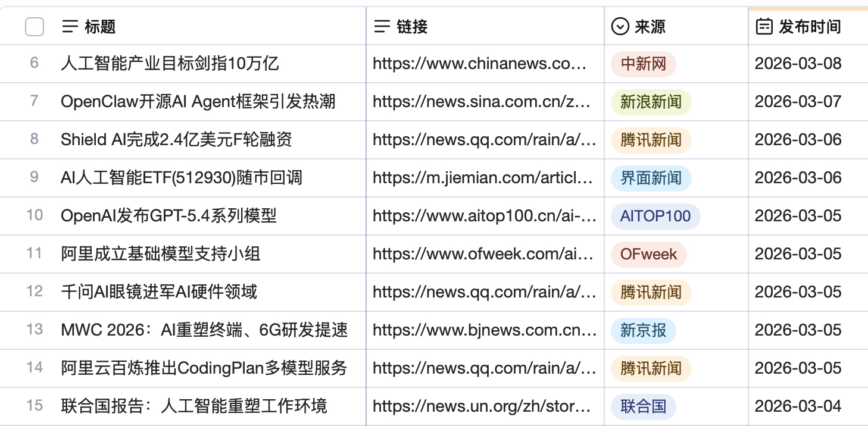Select the 2026-03-05 date in row 13
The height and width of the screenshot is (426, 868).
coord(798,330)
